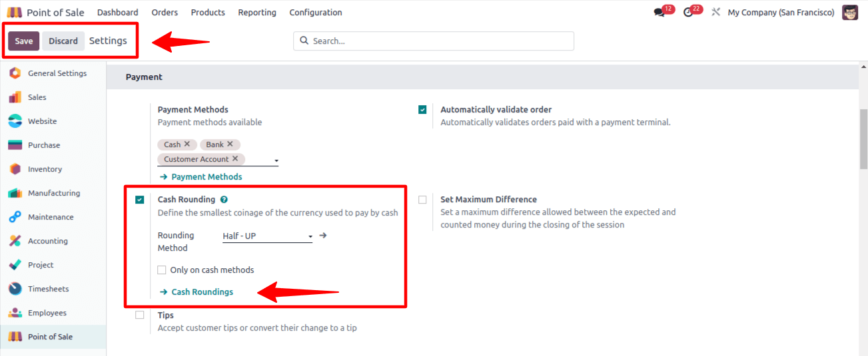Open the Products menu
This screenshot has width=868, height=356.
pyautogui.click(x=208, y=13)
